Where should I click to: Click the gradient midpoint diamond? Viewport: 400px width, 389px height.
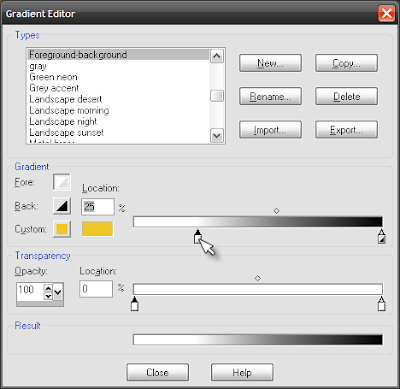tap(276, 211)
